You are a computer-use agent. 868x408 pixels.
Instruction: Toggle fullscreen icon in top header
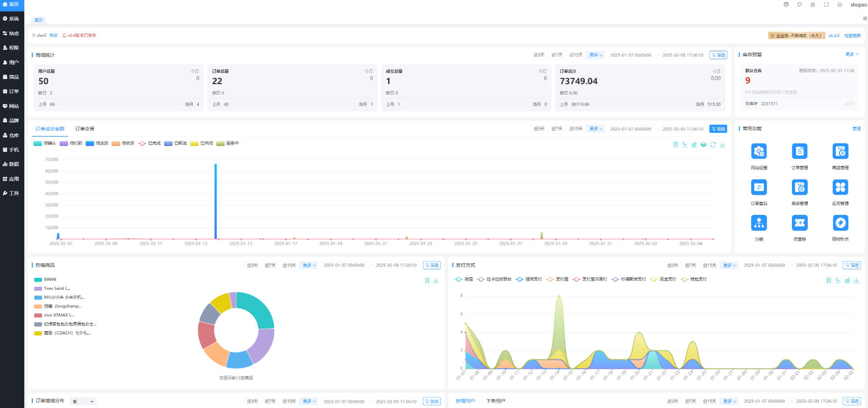(826, 4)
